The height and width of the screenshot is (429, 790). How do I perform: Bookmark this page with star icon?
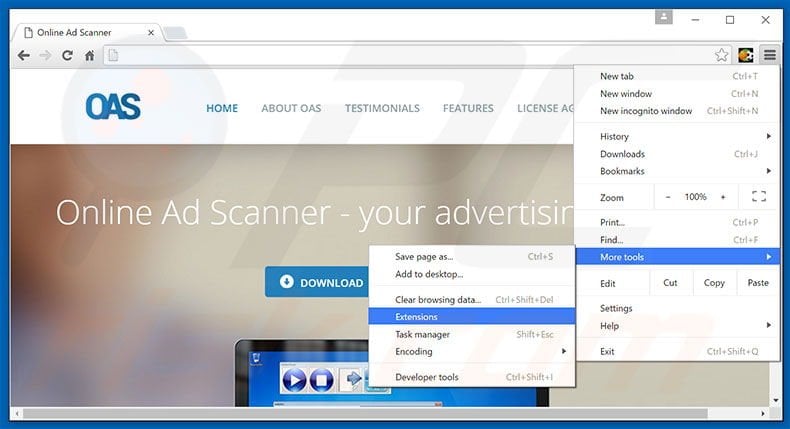pyautogui.click(x=721, y=55)
